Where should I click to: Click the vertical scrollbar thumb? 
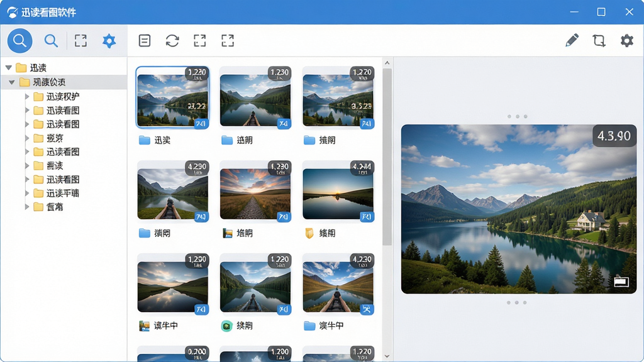(387, 157)
